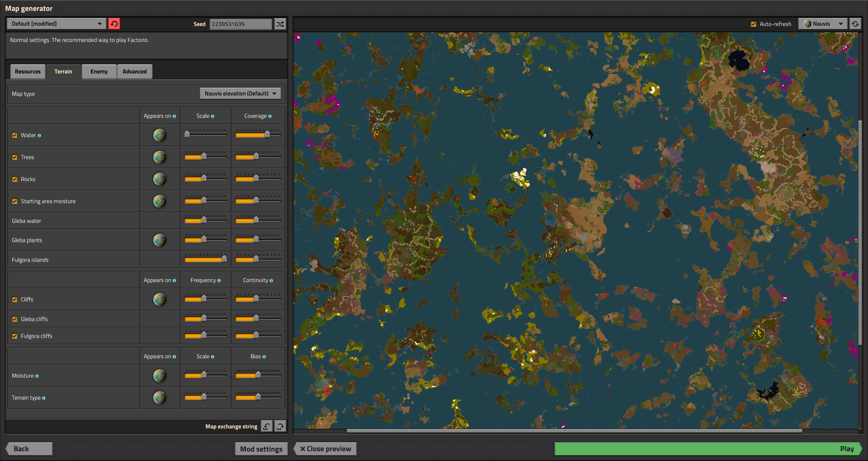The image size is (868, 461).
Task: Click info icon beside Moisture-section Scale header
Action: (213, 357)
